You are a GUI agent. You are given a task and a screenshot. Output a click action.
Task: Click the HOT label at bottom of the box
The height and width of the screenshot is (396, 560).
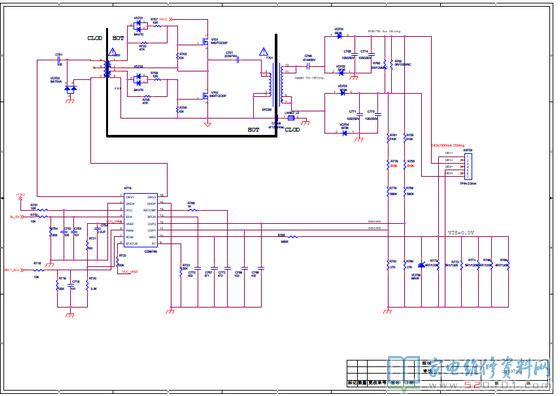click(253, 130)
